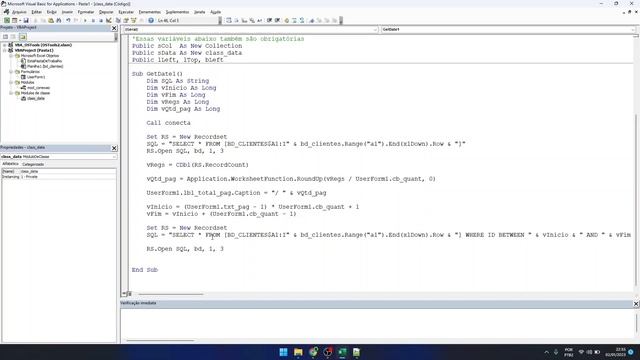640x360 pixels.
Task: Open the (Geral) object dropdown
Action: point(375,29)
